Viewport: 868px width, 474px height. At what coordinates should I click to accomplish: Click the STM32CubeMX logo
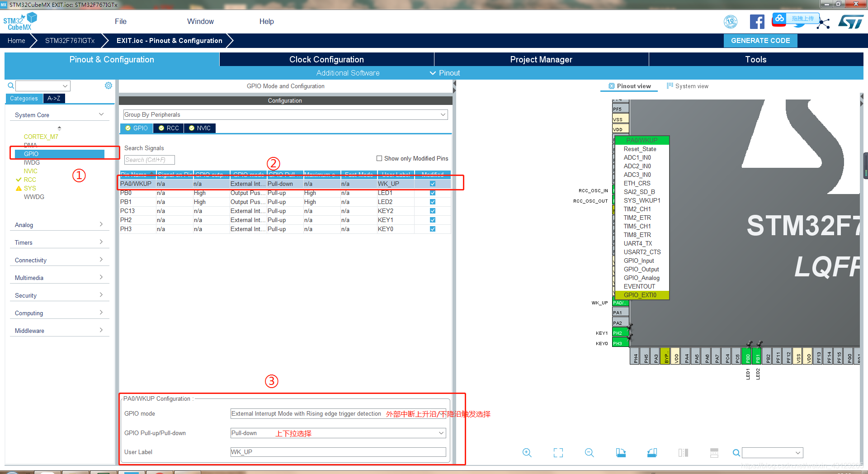[x=20, y=21]
